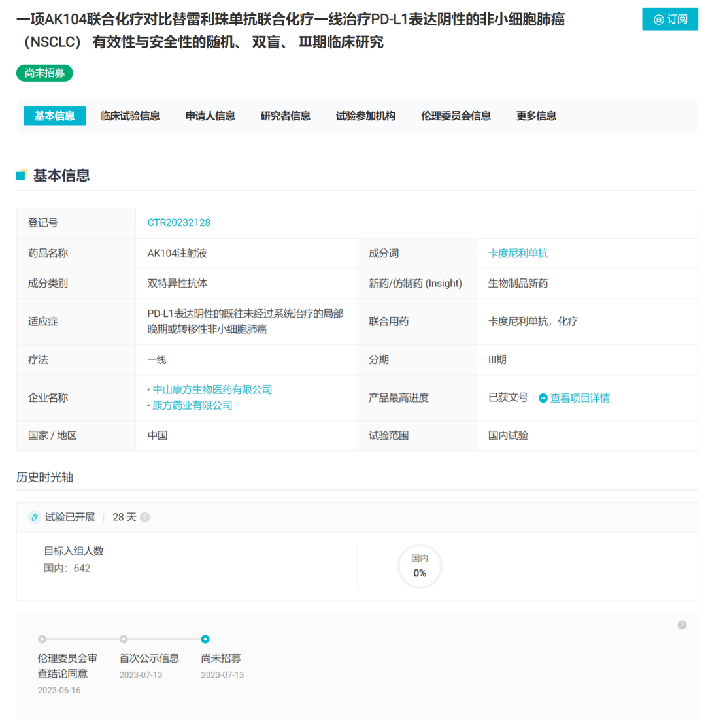Switch to the 临床试验信息 tab

pos(129,116)
